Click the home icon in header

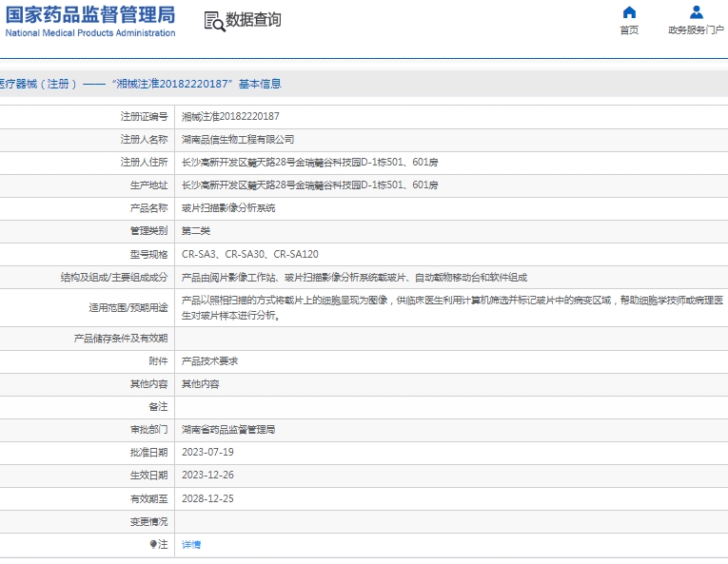629,12
